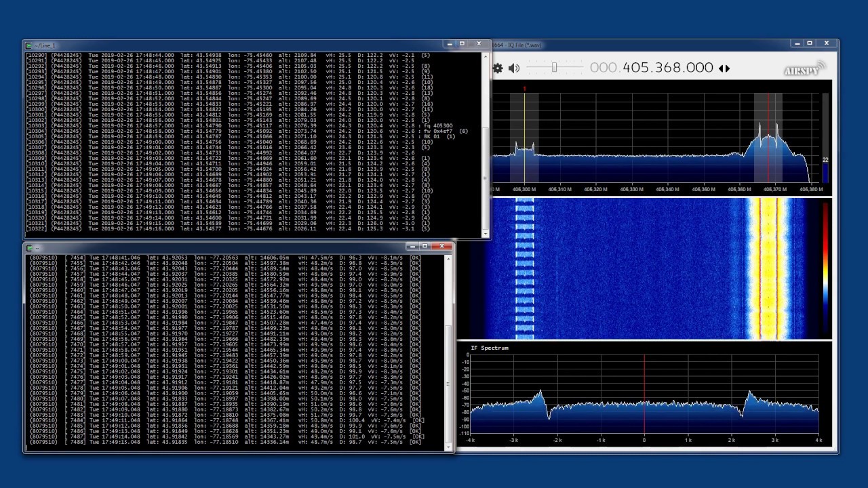The image size is (868, 488).
Task: Click row [7484] in lower terminal
Action: [228, 420]
